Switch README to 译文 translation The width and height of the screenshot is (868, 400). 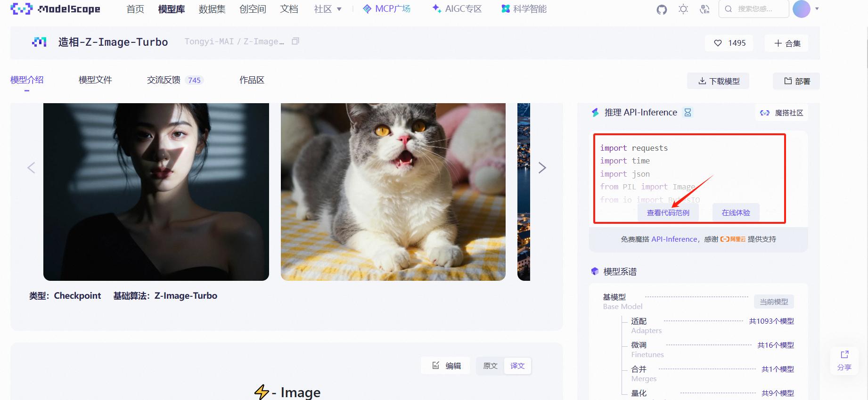click(517, 366)
